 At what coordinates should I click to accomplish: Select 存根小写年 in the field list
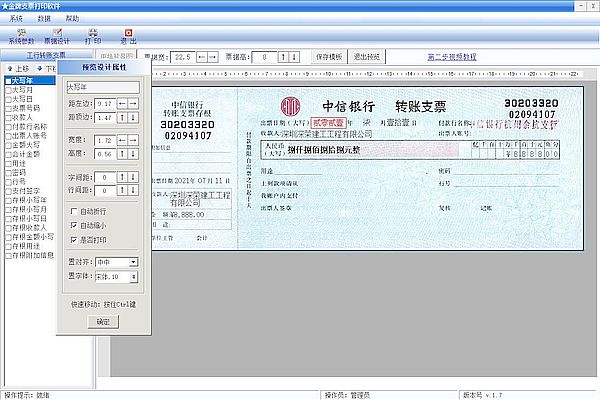29,200
